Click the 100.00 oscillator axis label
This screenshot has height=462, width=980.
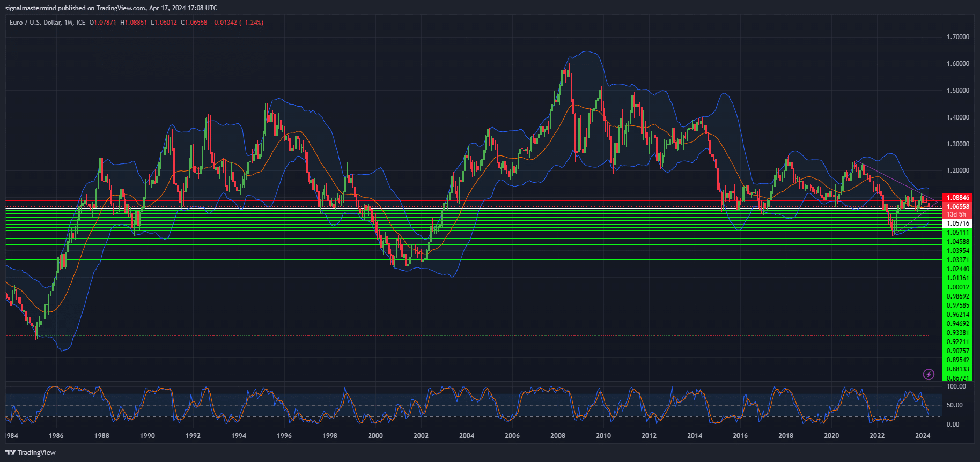click(956, 386)
